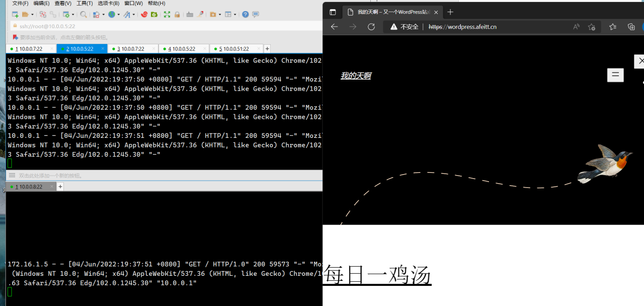Screen dimensions: 644x306
Task: Open the 文件(F) menu
Action: 20,4
